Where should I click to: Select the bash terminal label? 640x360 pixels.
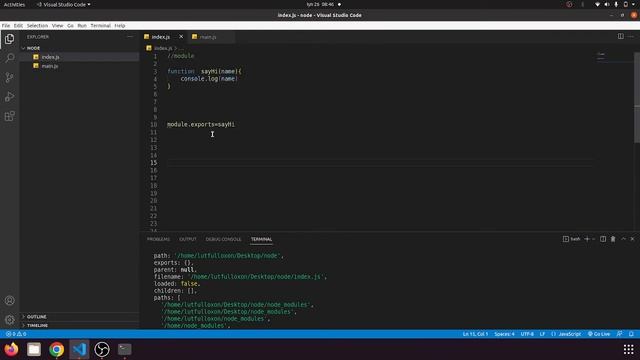[571, 239]
